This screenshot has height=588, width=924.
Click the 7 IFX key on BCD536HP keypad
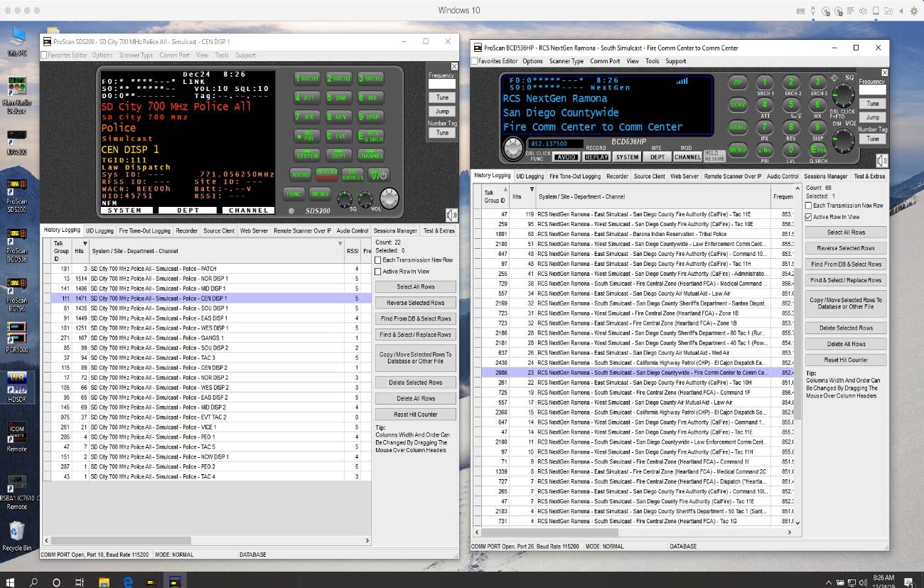click(765, 128)
